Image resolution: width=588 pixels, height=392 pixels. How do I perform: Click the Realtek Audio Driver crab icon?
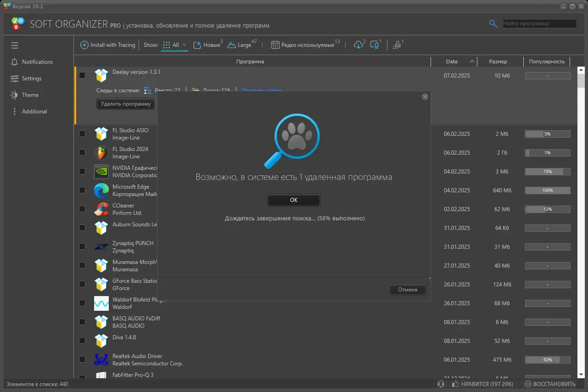[101, 359]
